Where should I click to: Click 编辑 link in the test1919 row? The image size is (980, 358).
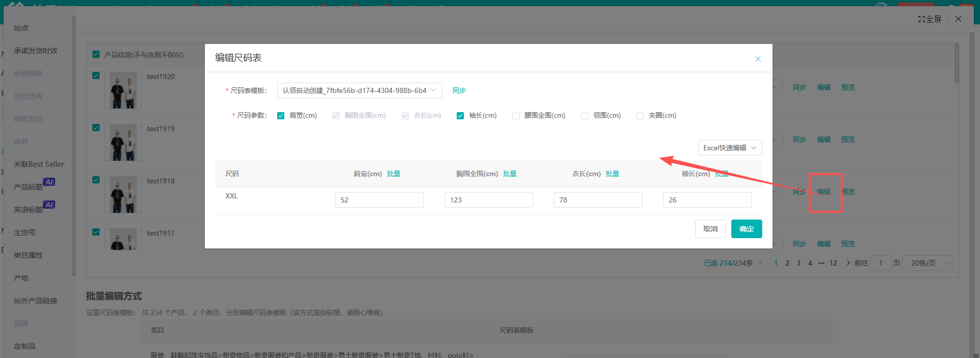click(x=824, y=139)
